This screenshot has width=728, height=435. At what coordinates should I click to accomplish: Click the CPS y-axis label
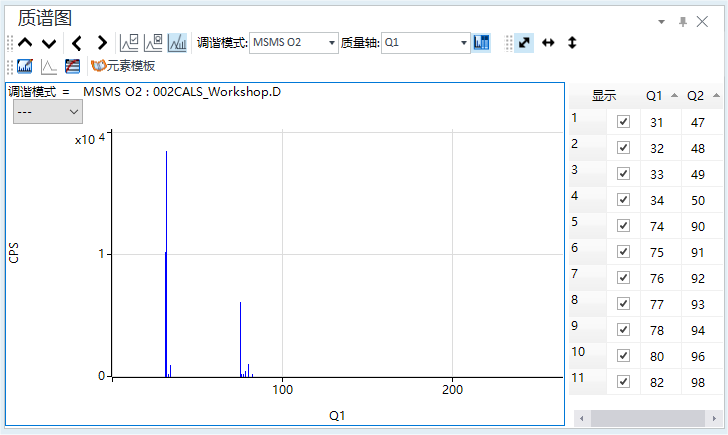tap(13, 253)
